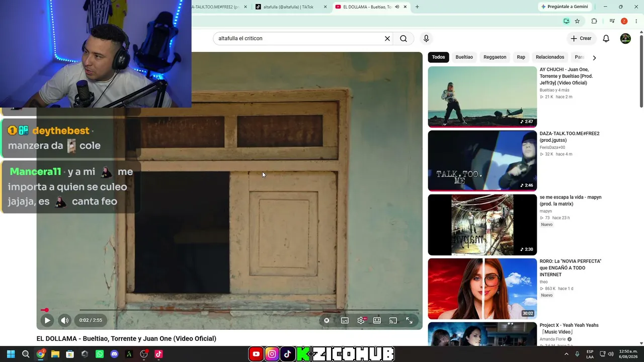Image resolution: width=644 pixels, height=362 pixels.
Task: Open Windows taskbar search
Action: pos(26,354)
